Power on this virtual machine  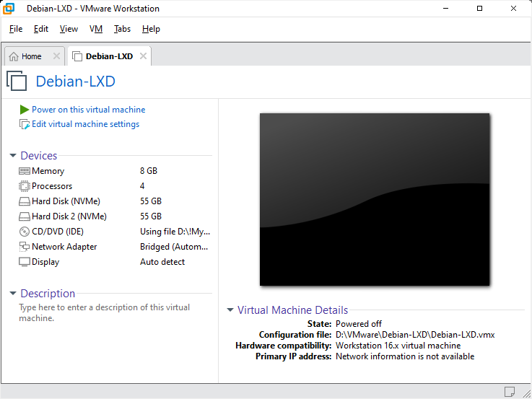point(89,110)
